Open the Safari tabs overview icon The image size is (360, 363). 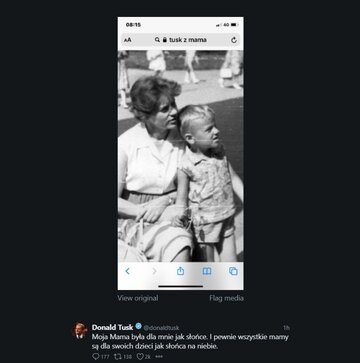(x=233, y=271)
